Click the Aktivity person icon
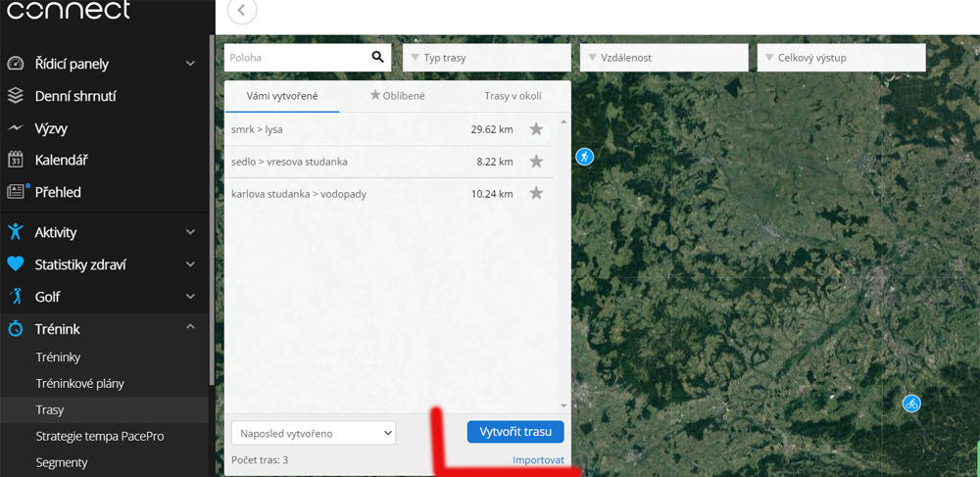 pos(16,232)
